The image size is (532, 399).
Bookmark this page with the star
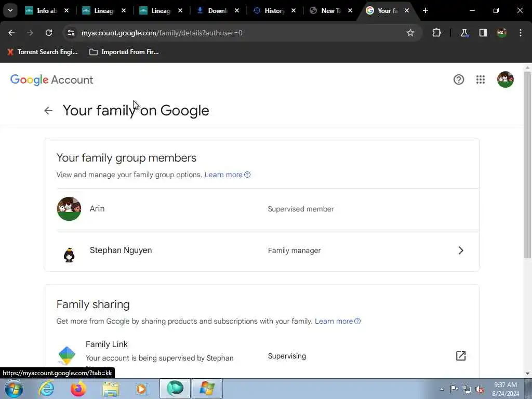[x=410, y=33]
